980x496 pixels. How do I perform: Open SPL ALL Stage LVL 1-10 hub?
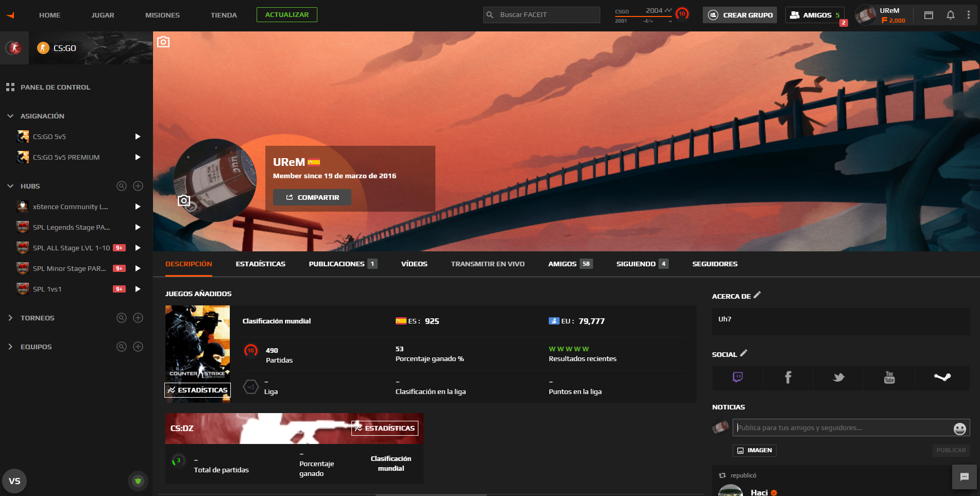click(x=71, y=248)
